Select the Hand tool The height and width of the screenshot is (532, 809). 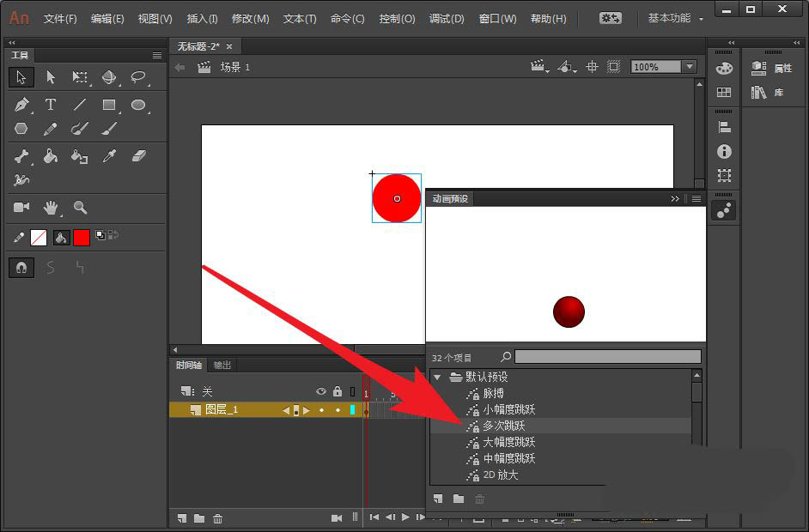click(51, 208)
